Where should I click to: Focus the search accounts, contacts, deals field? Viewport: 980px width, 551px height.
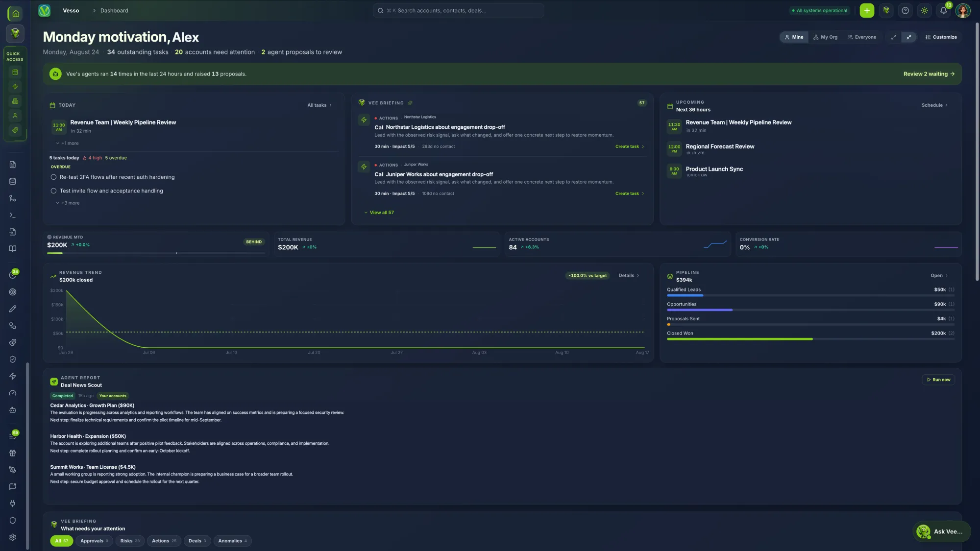(458, 10)
